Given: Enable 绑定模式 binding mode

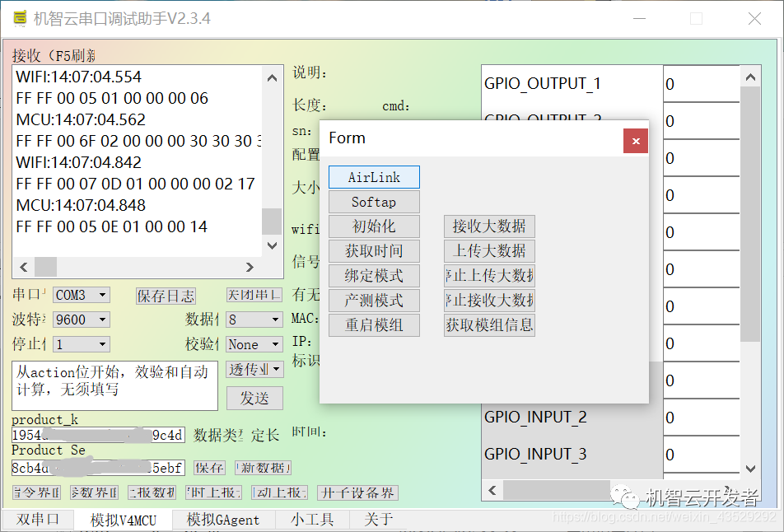Looking at the screenshot, I should coord(374,275).
